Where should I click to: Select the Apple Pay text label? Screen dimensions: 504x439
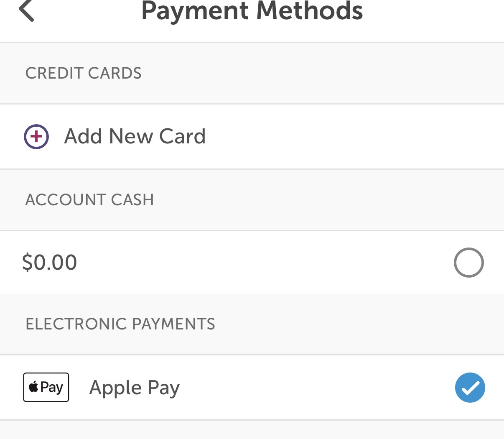click(x=134, y=388)
